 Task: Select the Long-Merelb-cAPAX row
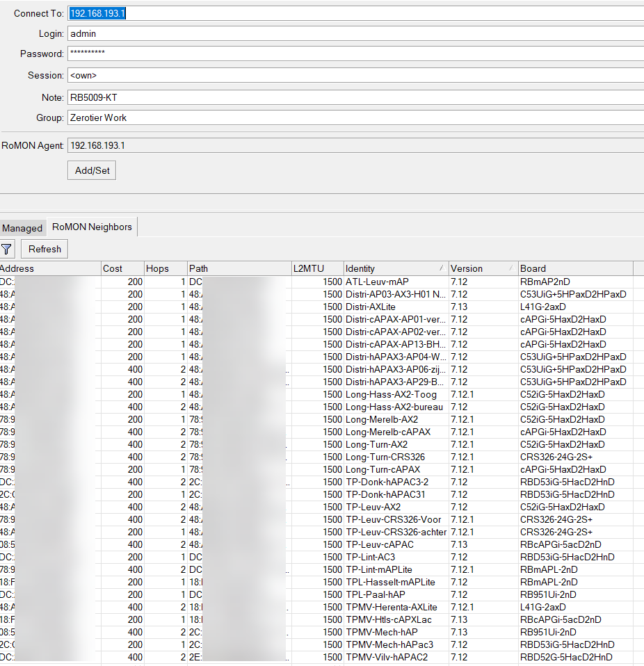pos(322,432)
